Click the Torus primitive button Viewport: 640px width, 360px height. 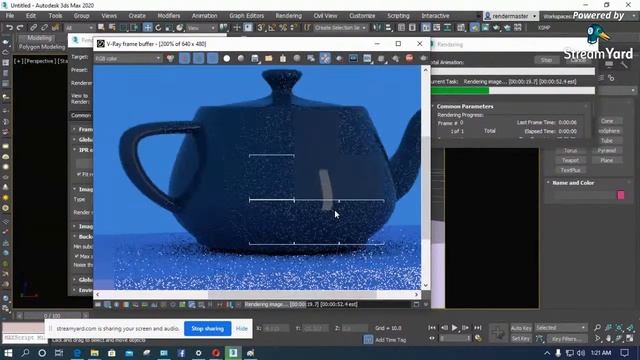(570, 151)
